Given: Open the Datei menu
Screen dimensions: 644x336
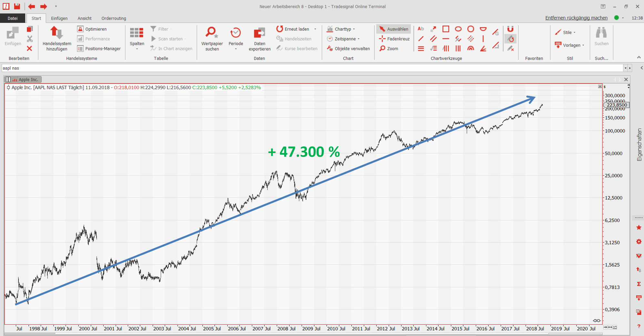Looking at the screenshot, I should coord(13,18).
